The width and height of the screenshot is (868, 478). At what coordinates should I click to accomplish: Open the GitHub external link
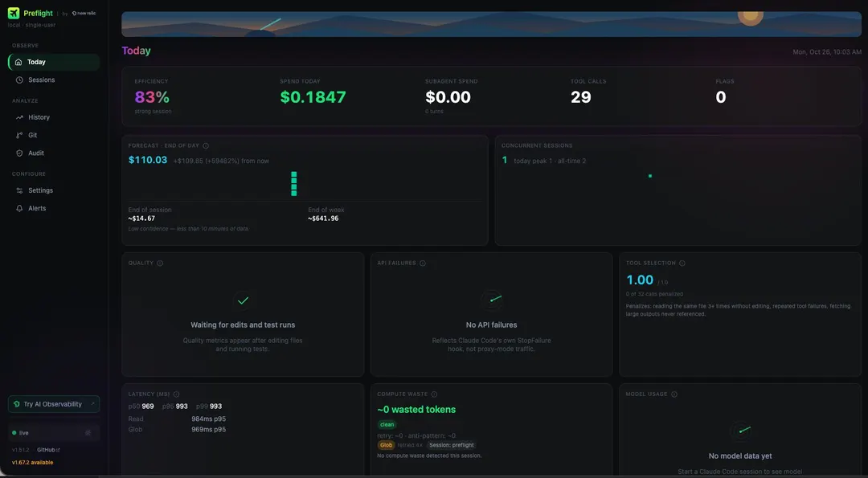click(49, 450)
